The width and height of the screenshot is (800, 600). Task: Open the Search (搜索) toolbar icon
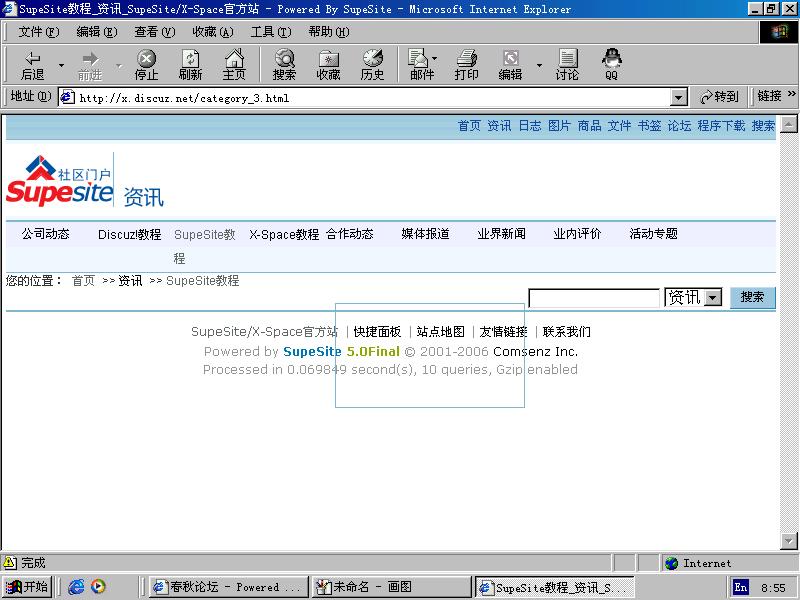[x=284, y=64]
